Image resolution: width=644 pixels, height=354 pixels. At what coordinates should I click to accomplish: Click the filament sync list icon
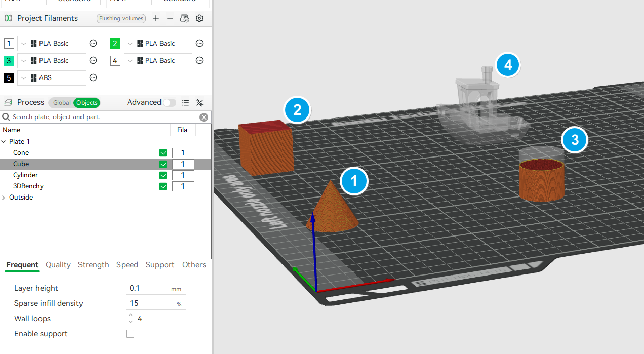[185, 18]
